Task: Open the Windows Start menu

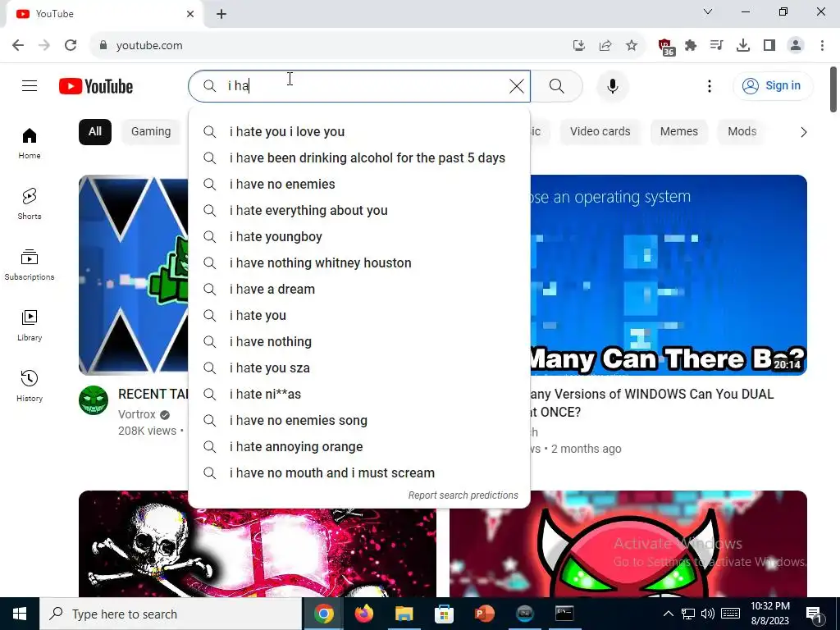Action: [x=20, y=614]
